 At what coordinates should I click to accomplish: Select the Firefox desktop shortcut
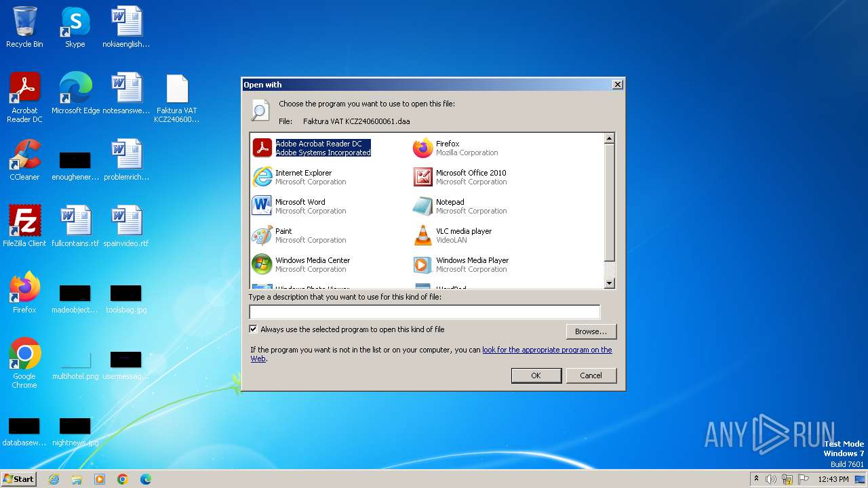(x=24, y=293)
